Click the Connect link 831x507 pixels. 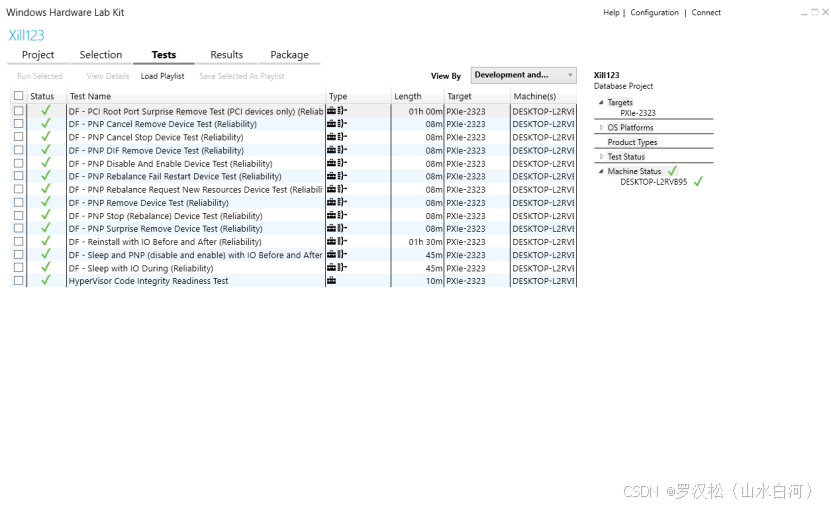coord(706,12)
